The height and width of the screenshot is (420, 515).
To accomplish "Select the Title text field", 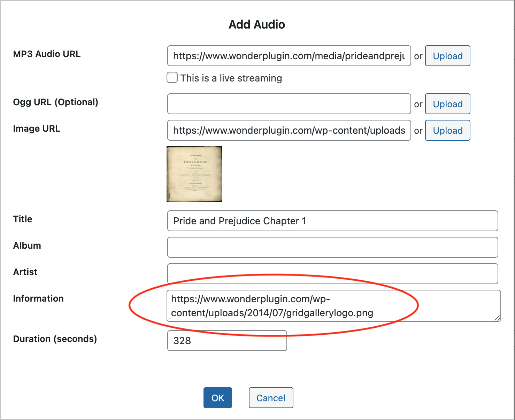I will [x=332, y=221].
